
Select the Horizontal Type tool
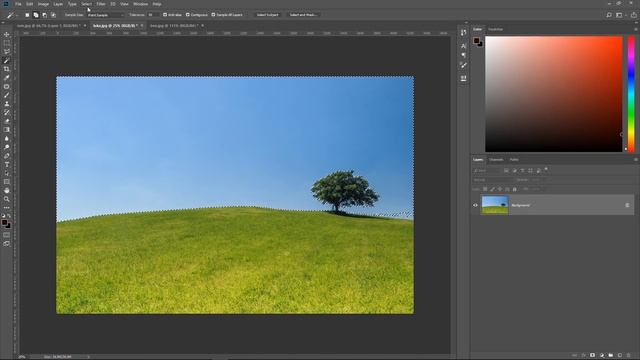[7, 164]
